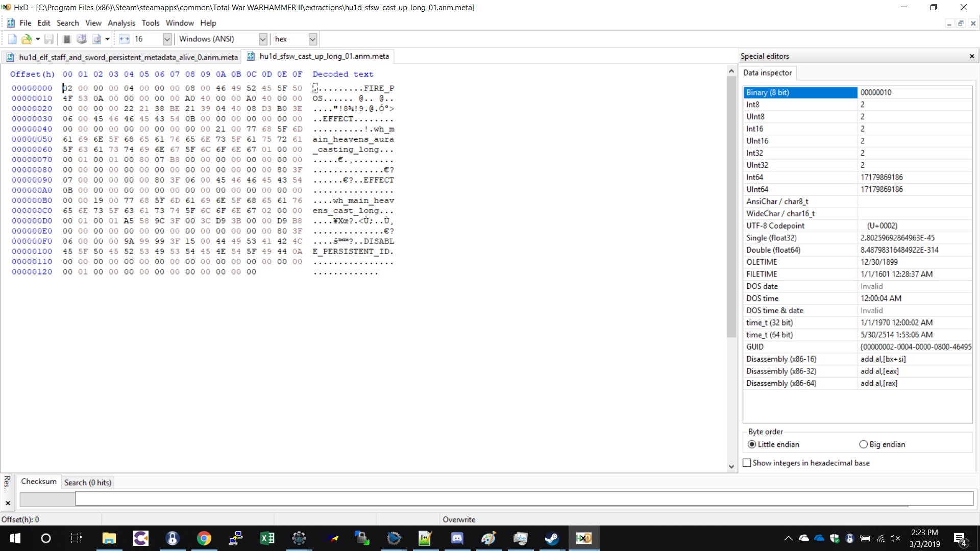Select the Big endian byte order
The image size is (980, 551).
coord(863,444)
